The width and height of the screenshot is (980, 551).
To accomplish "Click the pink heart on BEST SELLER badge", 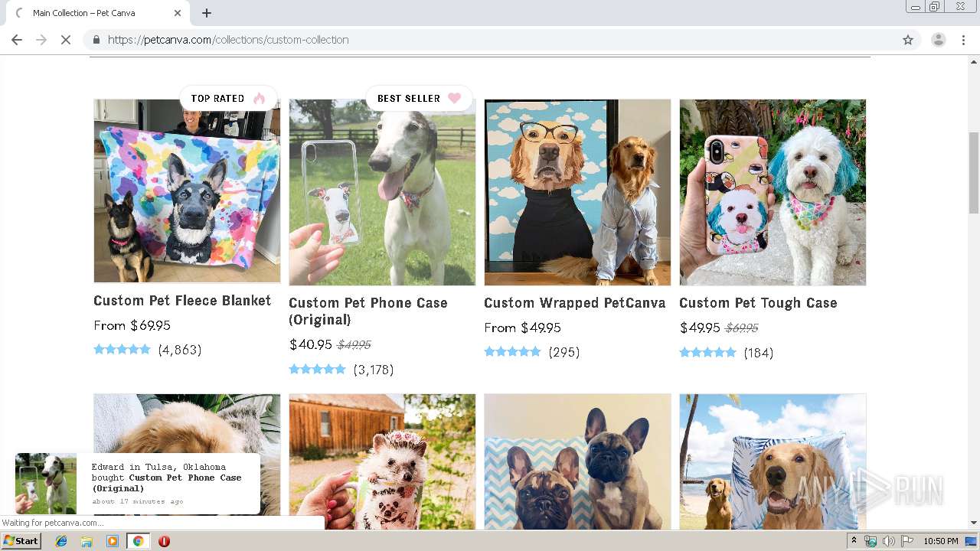I will (455, 98).
